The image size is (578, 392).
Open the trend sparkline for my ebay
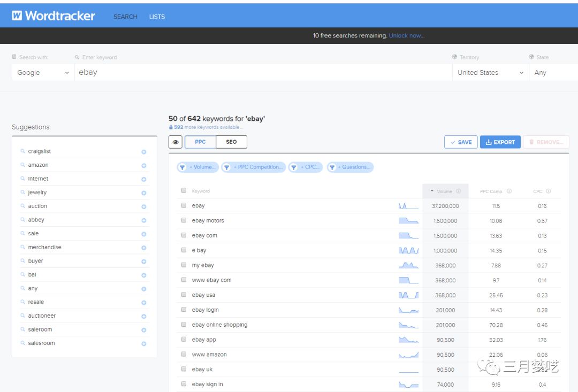[408, 265]
